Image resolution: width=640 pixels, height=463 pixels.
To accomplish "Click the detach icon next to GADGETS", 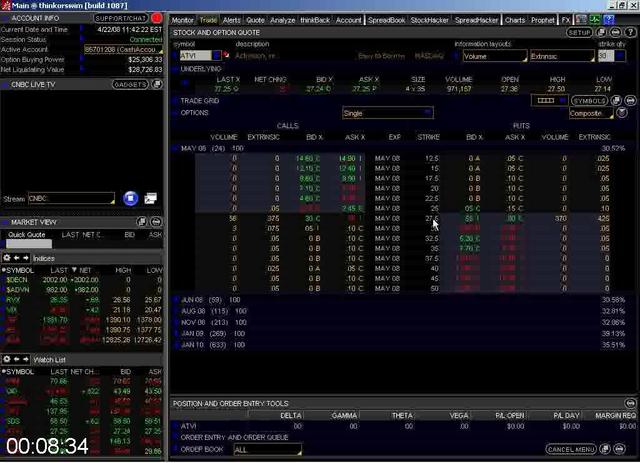I will (157, 85).
